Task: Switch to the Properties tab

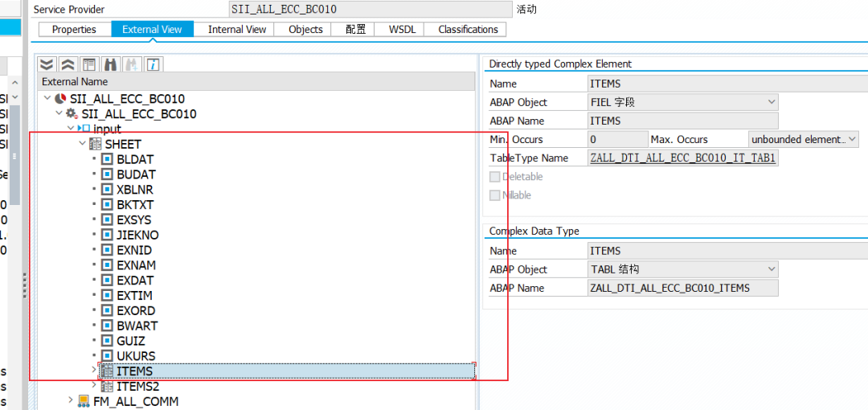Action: tap(74, 30)
